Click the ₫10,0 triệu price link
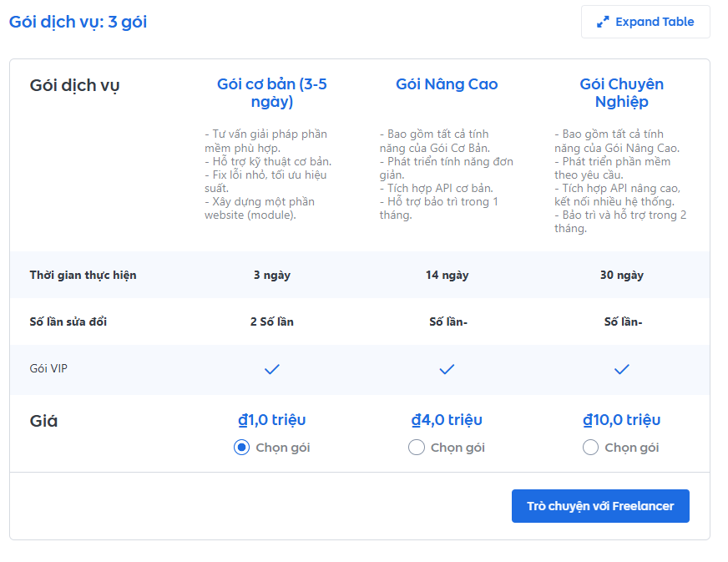Screen dimensions: 728x562 pos(621,420)
